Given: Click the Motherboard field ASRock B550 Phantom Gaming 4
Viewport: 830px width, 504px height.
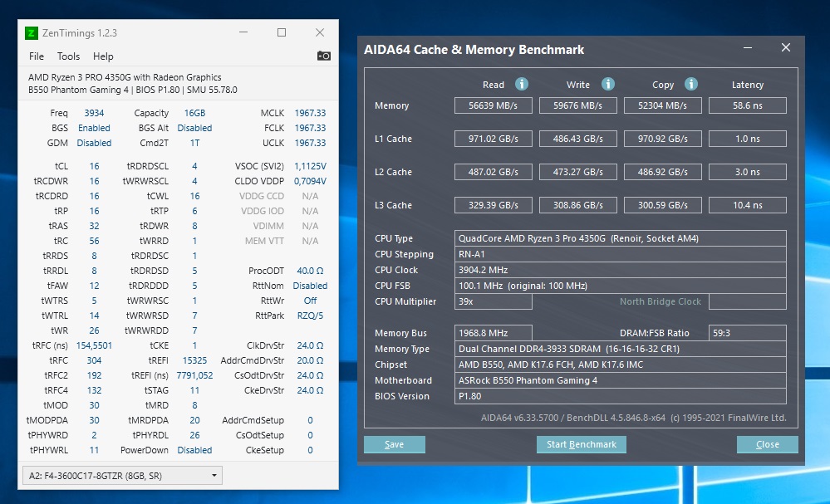Looking at the screenshot, I should [621, 380].
